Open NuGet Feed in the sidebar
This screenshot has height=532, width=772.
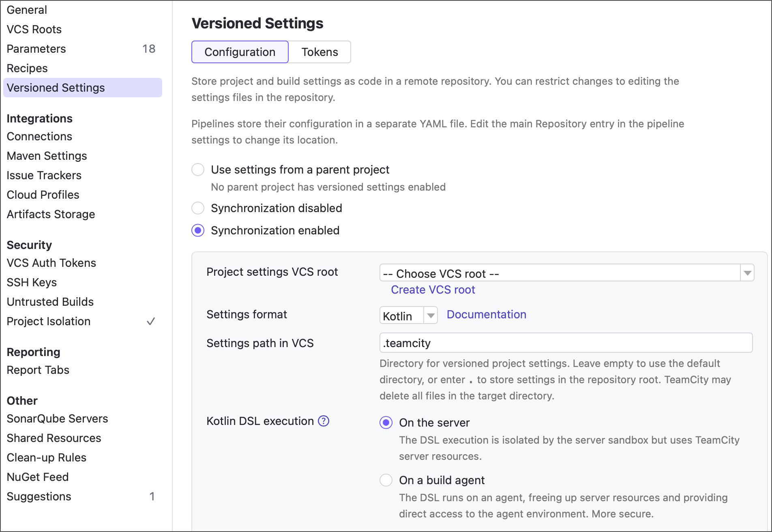click(38, 477)
